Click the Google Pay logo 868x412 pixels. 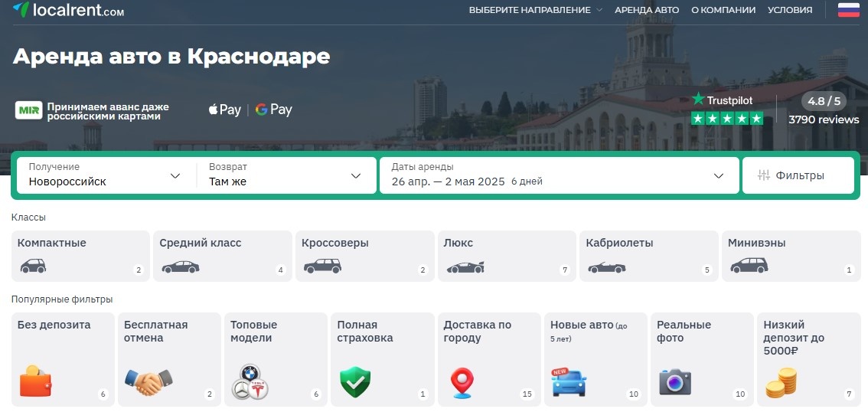(273, 110)
